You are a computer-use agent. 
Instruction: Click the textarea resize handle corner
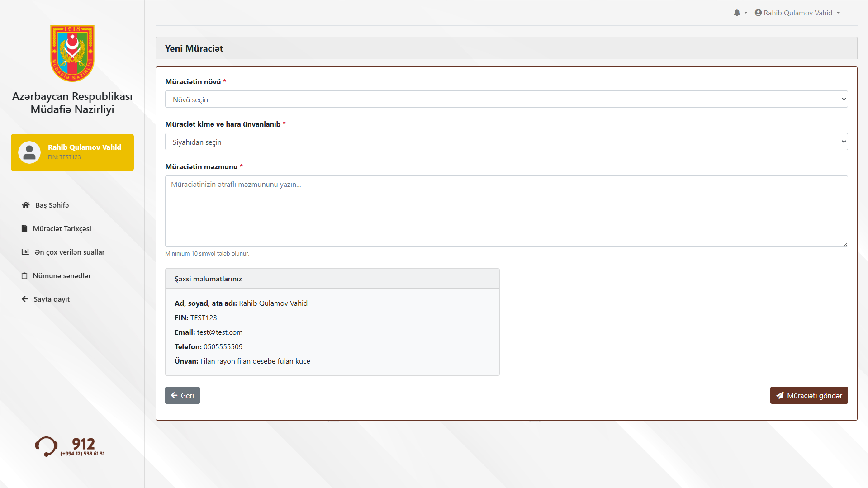click(845, 244)
